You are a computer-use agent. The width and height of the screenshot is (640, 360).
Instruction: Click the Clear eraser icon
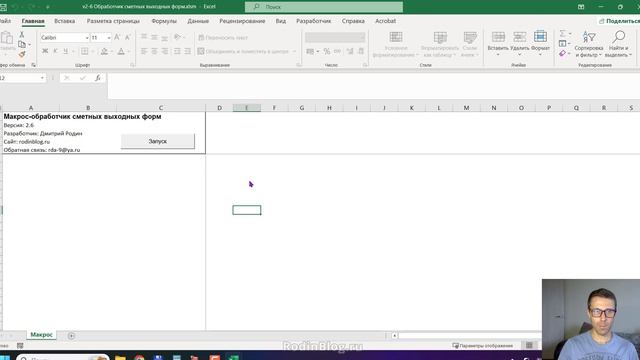(563, 53)
